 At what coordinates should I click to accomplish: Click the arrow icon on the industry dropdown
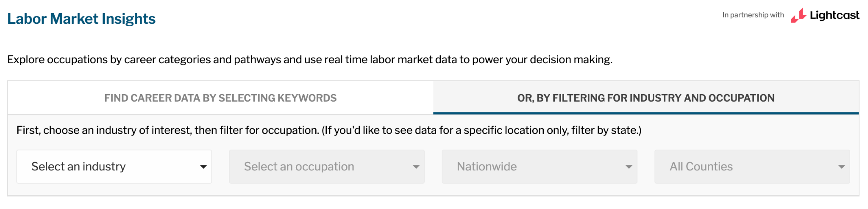203,167
